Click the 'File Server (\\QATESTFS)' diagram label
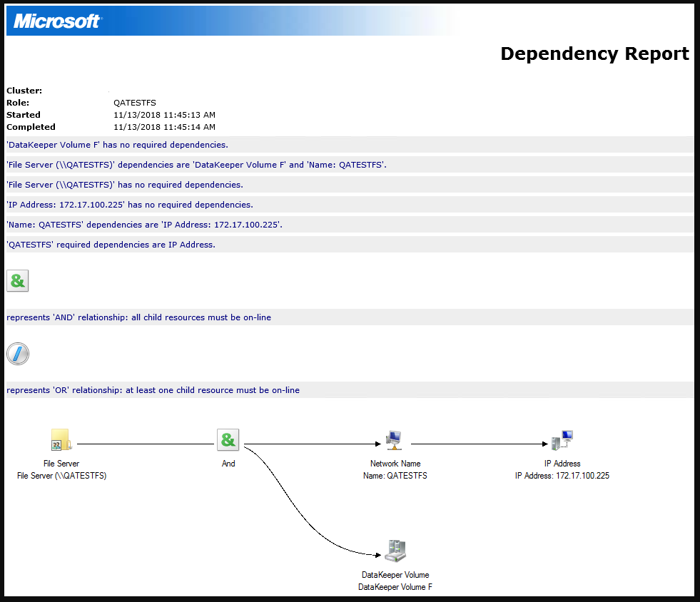This screenshot has width=700, height=602. coord(61,476)
